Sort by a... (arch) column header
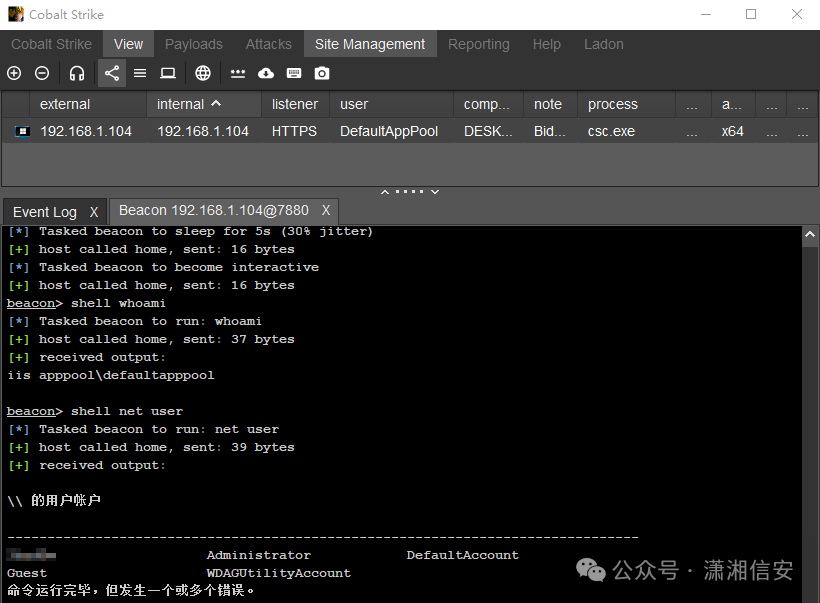This screenshot has width=820, height=603. 733,105
